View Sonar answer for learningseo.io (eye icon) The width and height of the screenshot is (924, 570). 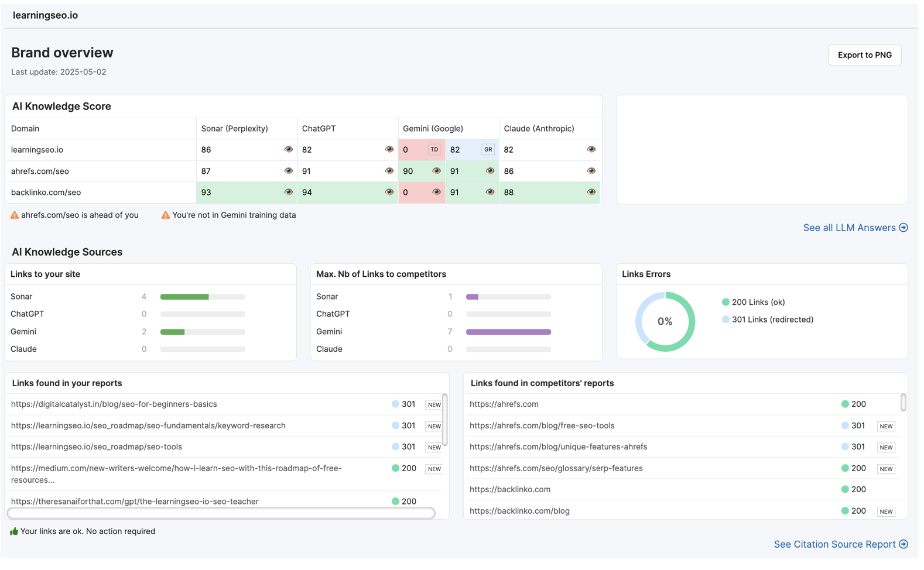click(x=288, y=149)
